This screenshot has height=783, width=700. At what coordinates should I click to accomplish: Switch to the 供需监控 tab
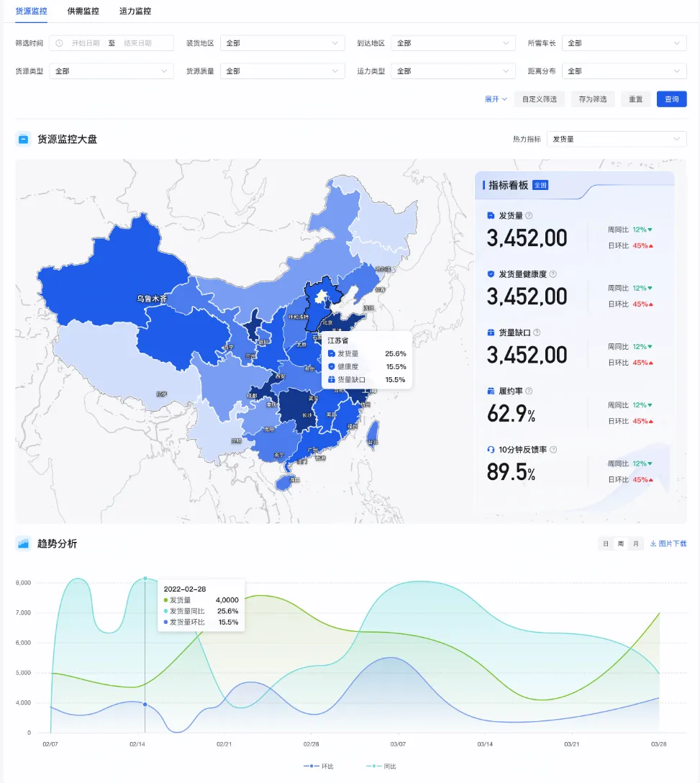pyautogui.click(x=85, y=11)
